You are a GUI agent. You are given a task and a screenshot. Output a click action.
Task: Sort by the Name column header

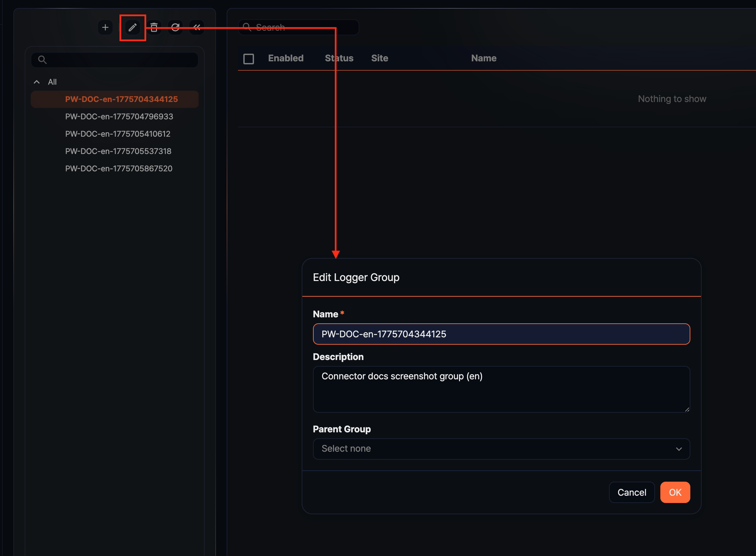[483, 58]
